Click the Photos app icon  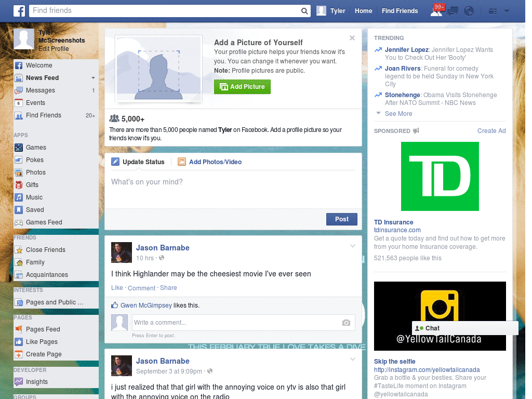coord(19,172)
